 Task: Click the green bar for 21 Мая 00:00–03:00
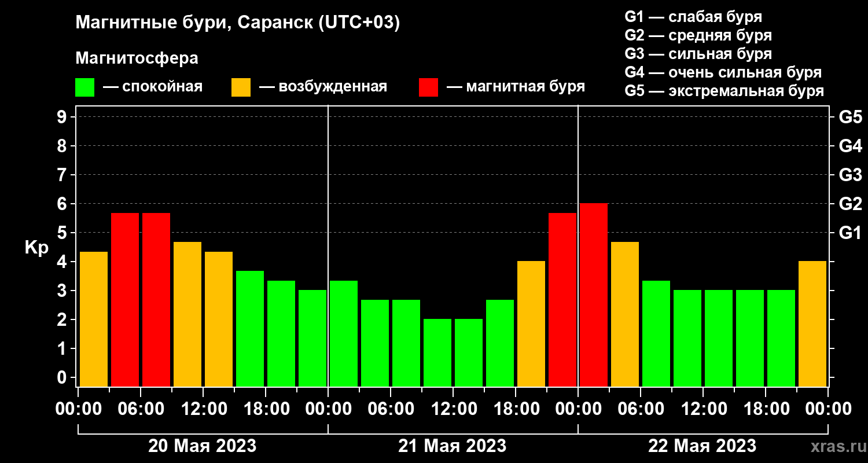point(344,333)
